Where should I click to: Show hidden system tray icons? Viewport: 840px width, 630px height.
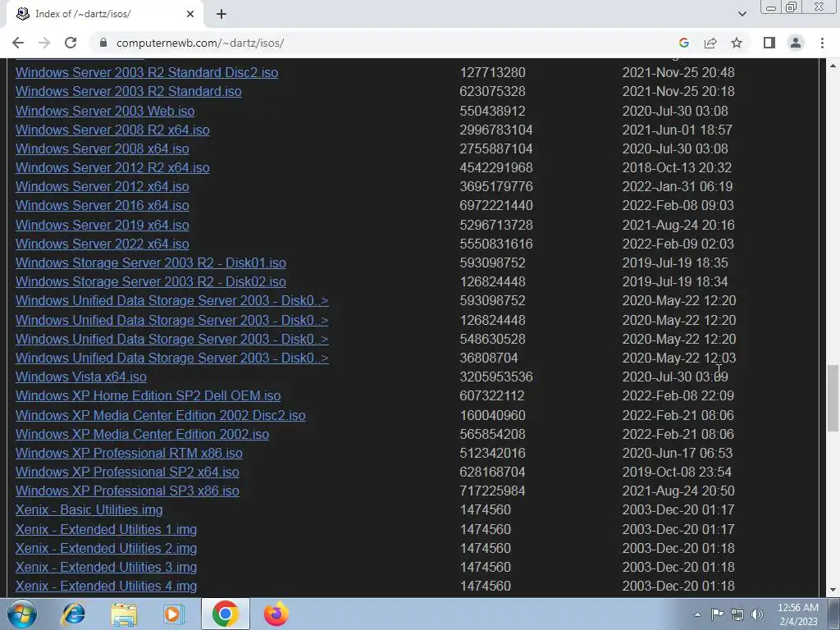[697, 614]
